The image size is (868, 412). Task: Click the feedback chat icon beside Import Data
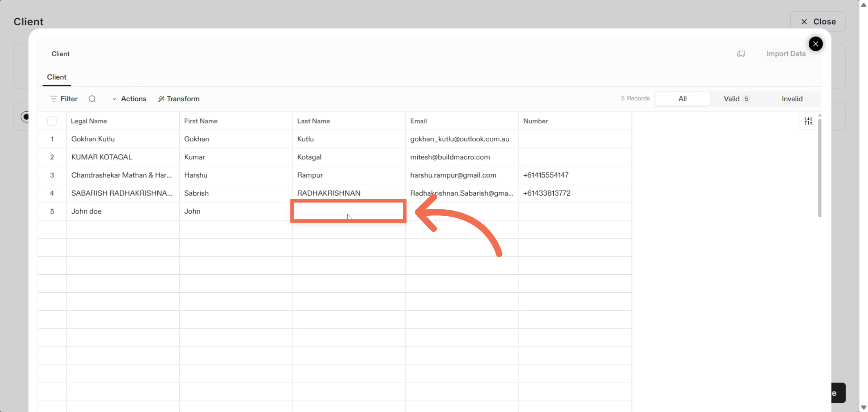tap(741, 54)
